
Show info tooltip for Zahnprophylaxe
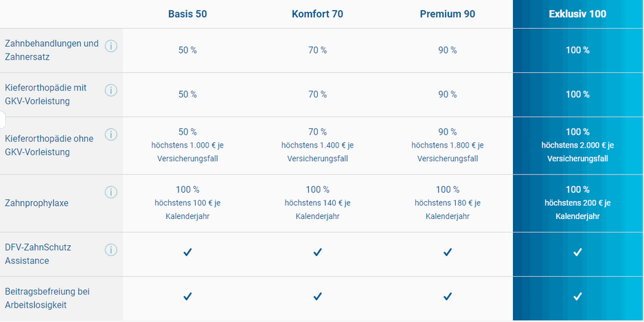tap(111, 192)
